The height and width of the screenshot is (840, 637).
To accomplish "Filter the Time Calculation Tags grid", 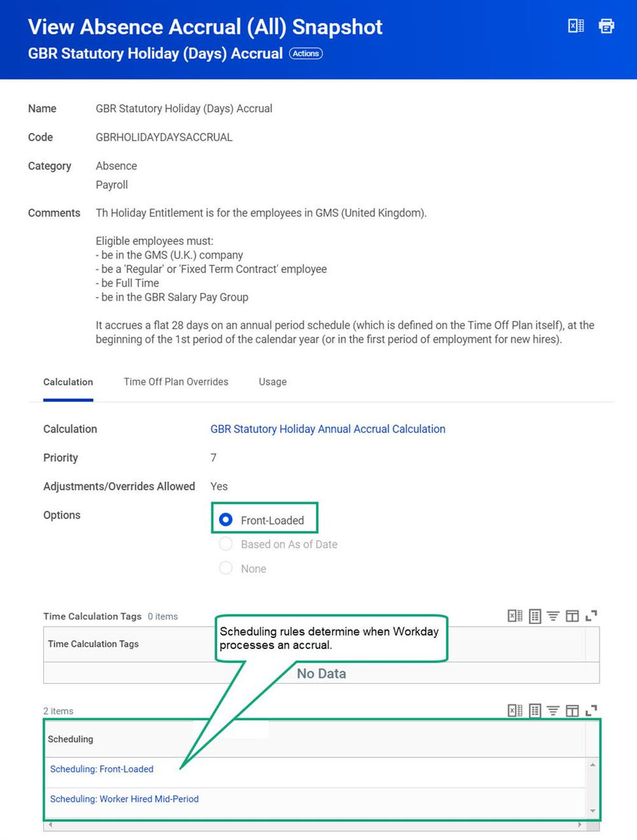I will 554,616.
